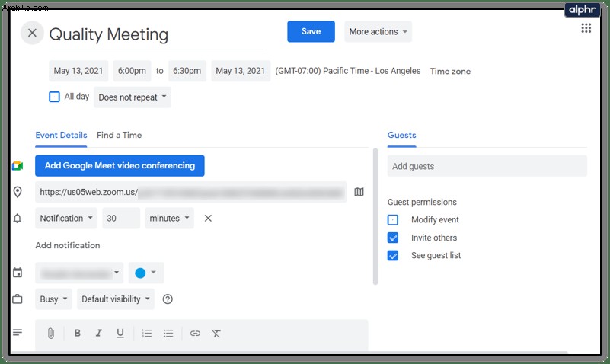
Task: Click the Guest permissions heading
Action: (422, 203)
